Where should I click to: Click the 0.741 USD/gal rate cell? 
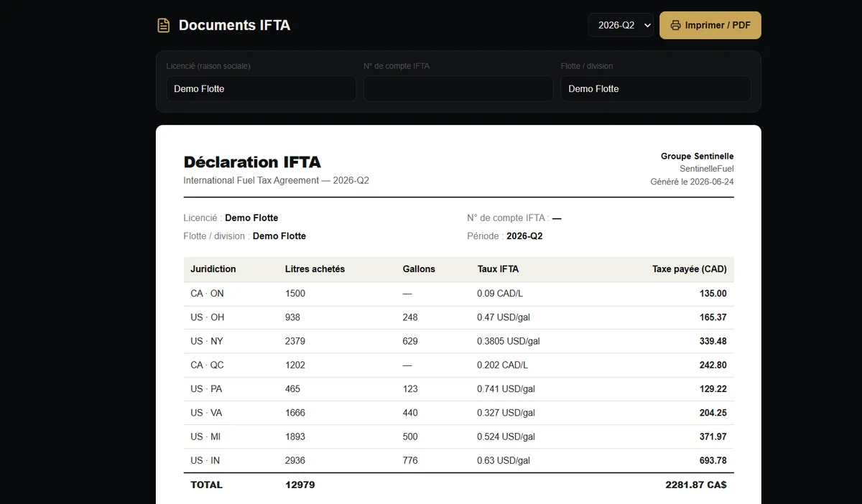click(x=506, y=389)
